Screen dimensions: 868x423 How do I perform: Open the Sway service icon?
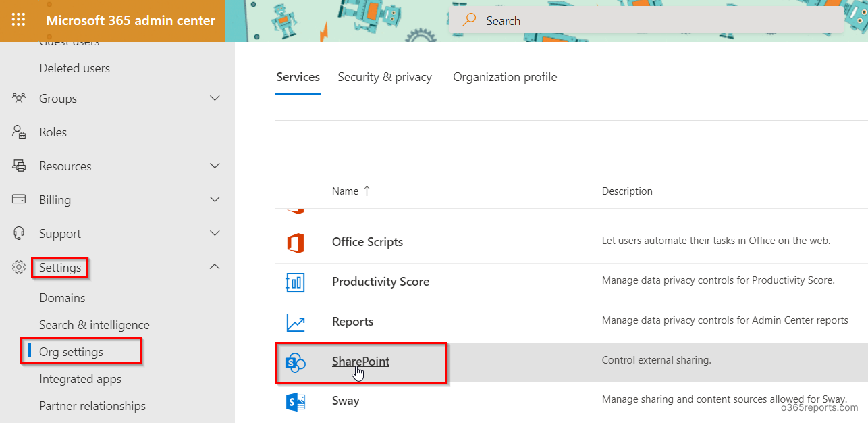(x=295, y=401)
